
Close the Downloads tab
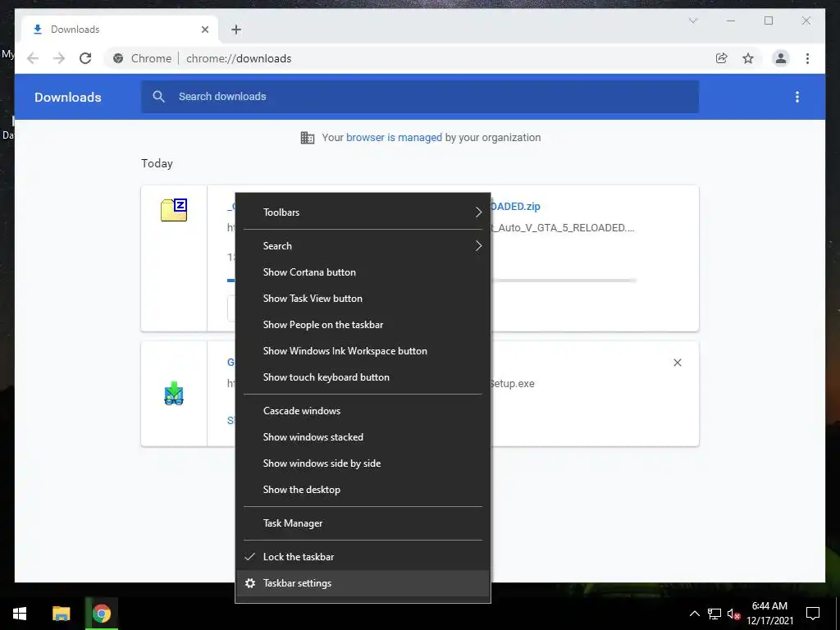pyautogui.click(x=204, y=30)
